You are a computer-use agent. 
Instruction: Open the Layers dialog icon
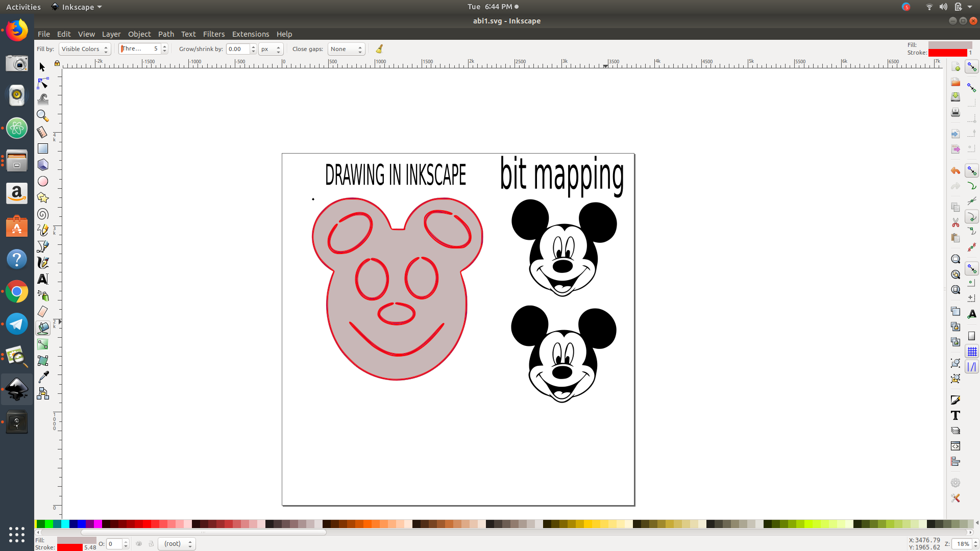click(x=955, y=431)
